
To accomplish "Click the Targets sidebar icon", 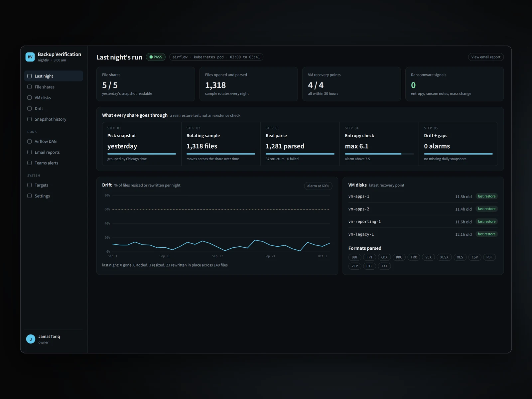I will (30, 185).
